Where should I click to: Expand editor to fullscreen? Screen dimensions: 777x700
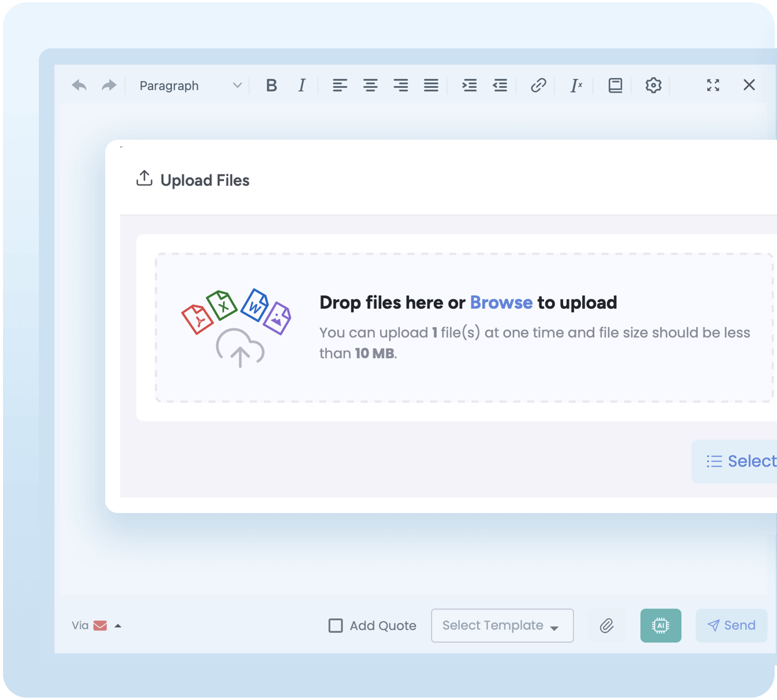coord(712,85)
